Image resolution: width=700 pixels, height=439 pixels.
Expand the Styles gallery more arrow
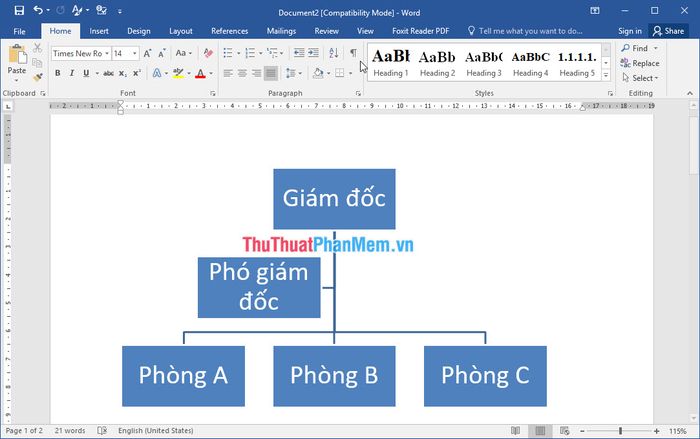(x=606, y=76)
